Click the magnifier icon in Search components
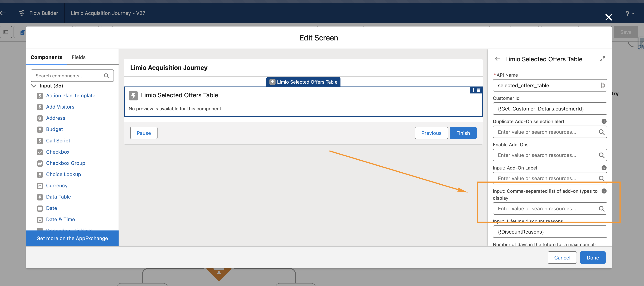This screenshot has width=644, height=286. [107, 76]
